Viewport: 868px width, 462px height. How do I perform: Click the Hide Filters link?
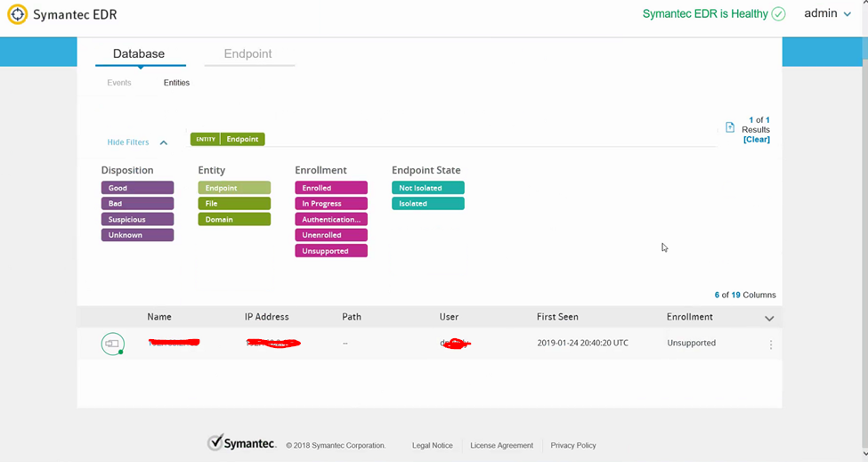click(128, 142)
